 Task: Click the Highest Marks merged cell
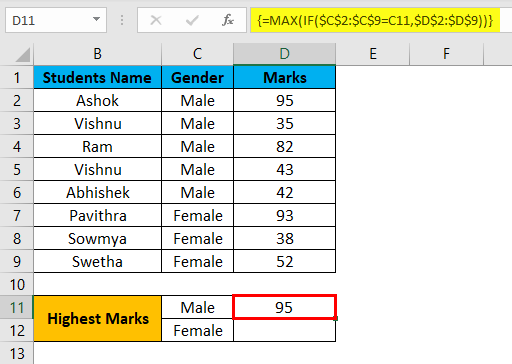point(97,319)
